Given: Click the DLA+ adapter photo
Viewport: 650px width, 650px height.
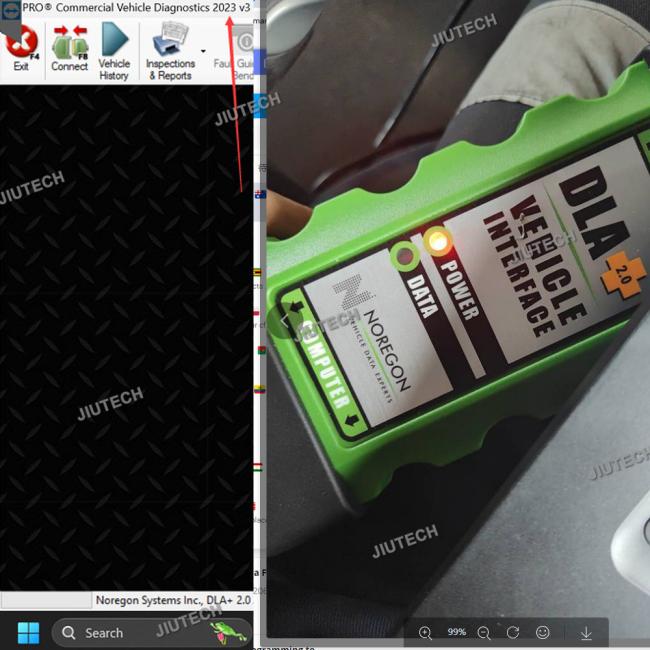Looking at the screenshot, I should point(455,320).
